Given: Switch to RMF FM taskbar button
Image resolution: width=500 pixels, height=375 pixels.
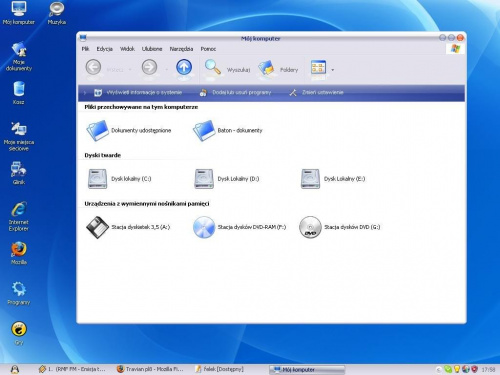Looking at the screenshot, I should [72, 369].
